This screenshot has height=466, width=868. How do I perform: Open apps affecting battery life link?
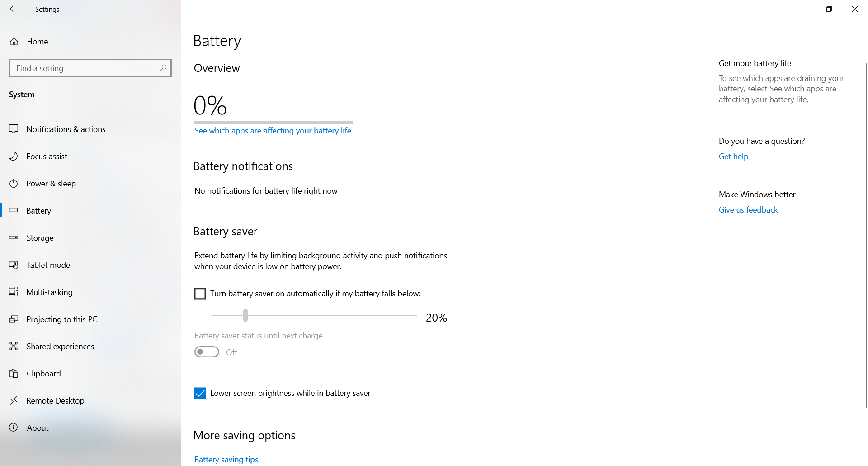273,131
